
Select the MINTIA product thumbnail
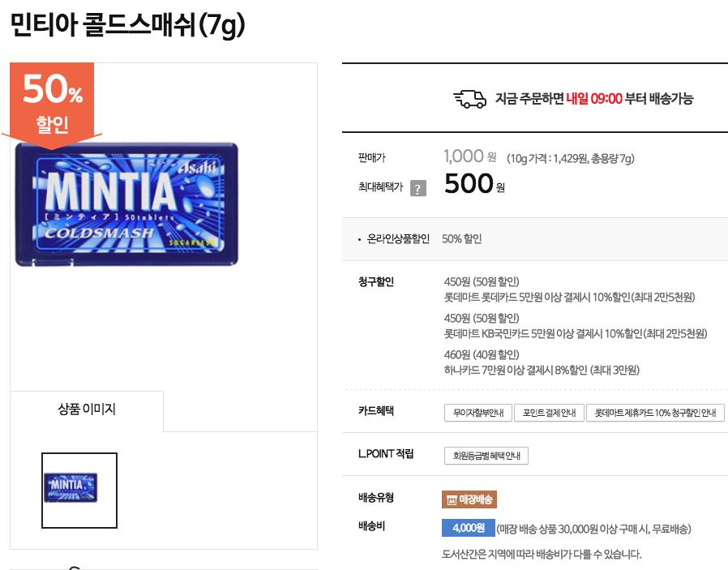79,490
